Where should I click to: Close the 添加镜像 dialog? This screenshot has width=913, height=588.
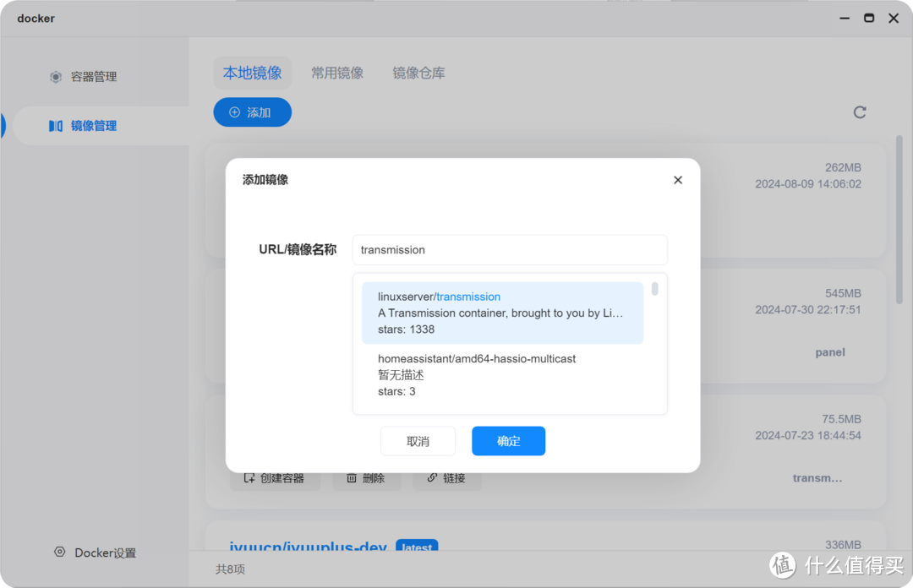coord(677,180)
